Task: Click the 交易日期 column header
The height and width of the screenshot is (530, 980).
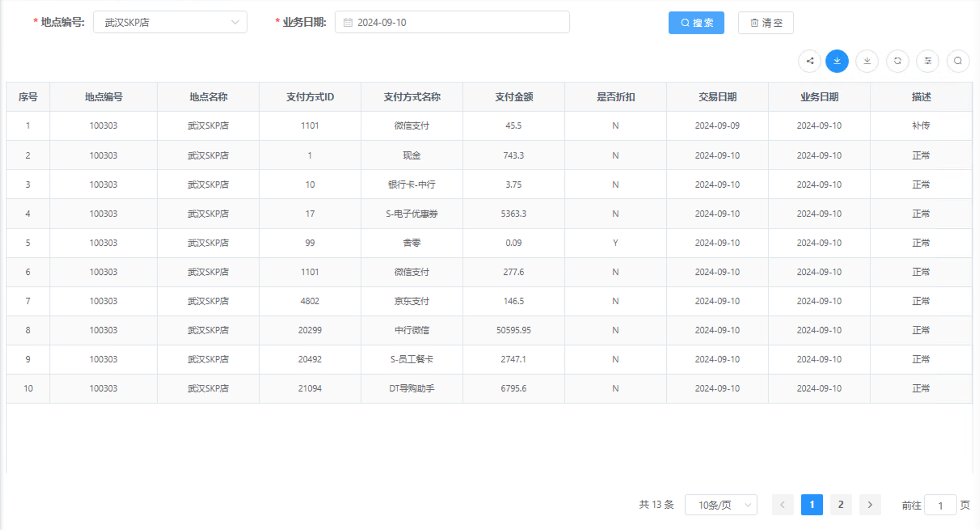Action: pyautogui.click(x=717, y=97)
